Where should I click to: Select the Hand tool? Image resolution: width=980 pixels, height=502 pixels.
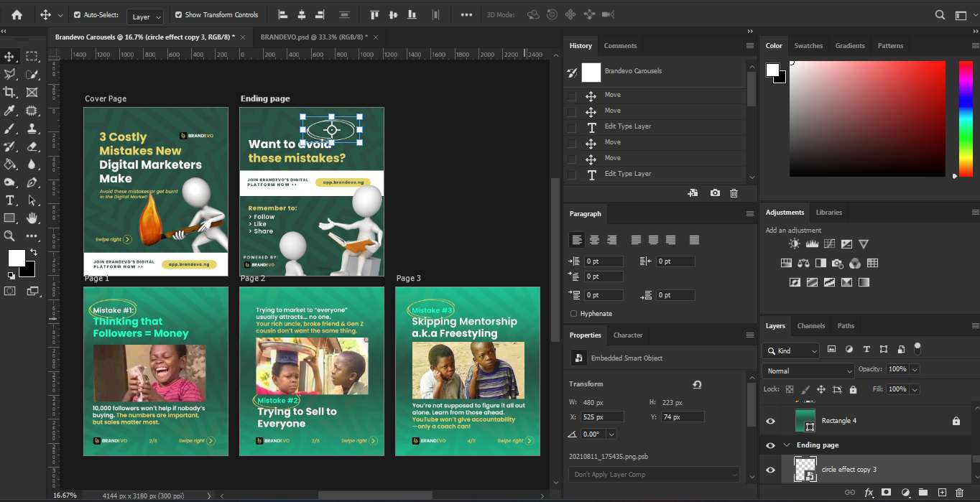pyautogui.click(x=32, y=218)
